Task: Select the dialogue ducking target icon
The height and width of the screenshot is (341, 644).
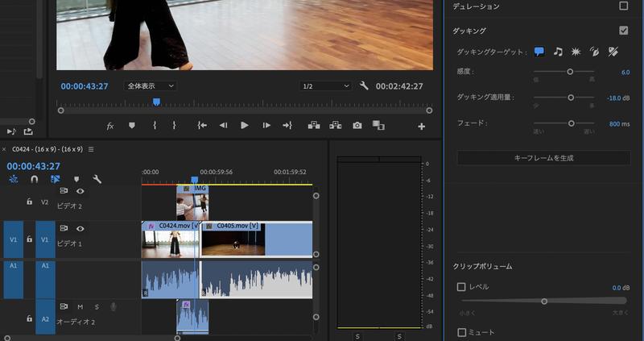Action: tap(539, 52)
